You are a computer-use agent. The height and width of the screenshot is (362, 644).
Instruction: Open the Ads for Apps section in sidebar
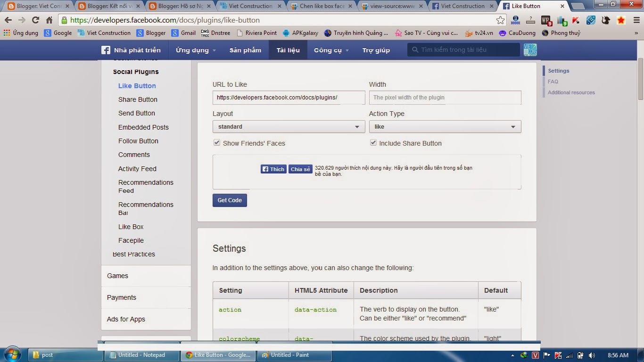click(x=146, y=319)
